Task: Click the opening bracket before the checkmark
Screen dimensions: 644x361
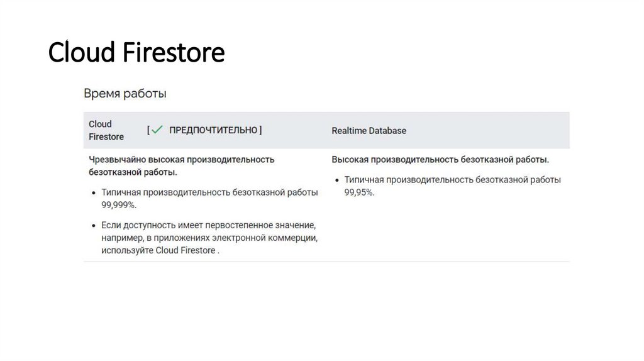Action: click(x=148, y=130)
